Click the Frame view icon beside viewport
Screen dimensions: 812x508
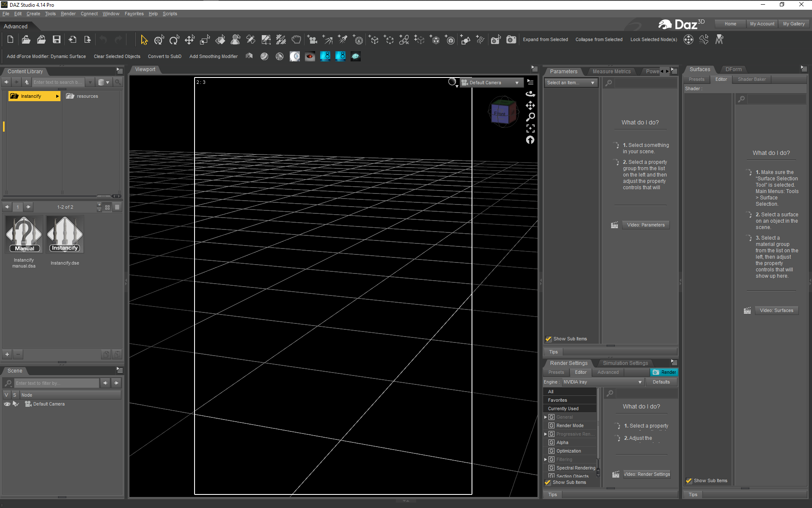click(x=530, y=128)
